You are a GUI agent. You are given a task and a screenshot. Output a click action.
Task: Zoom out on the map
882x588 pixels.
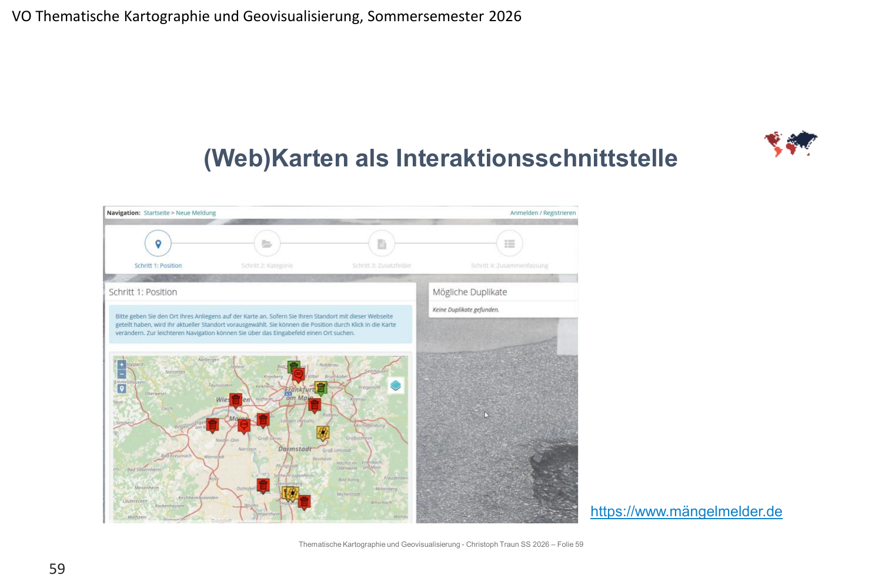click(122, 374)
